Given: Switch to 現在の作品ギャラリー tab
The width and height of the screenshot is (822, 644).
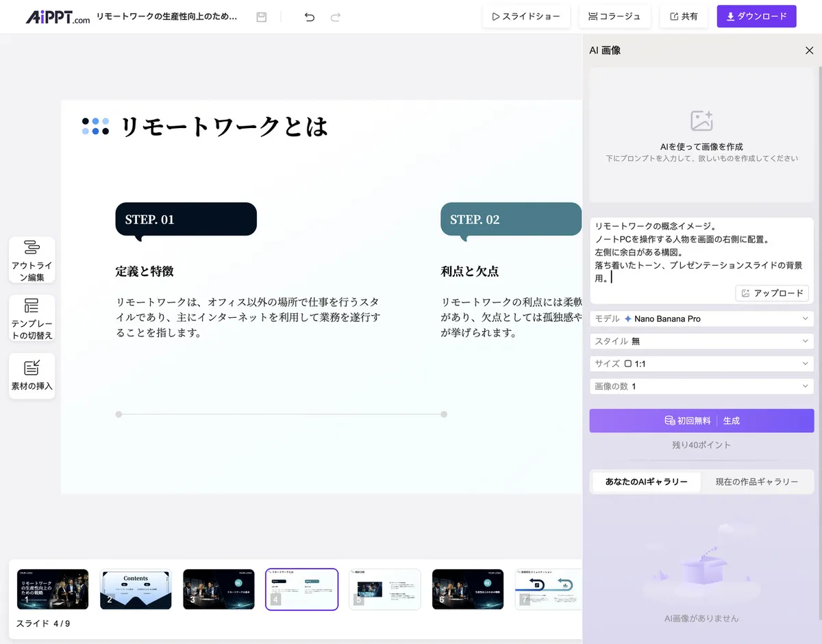Looking at the screenshot, I should [x=757, y=482].
